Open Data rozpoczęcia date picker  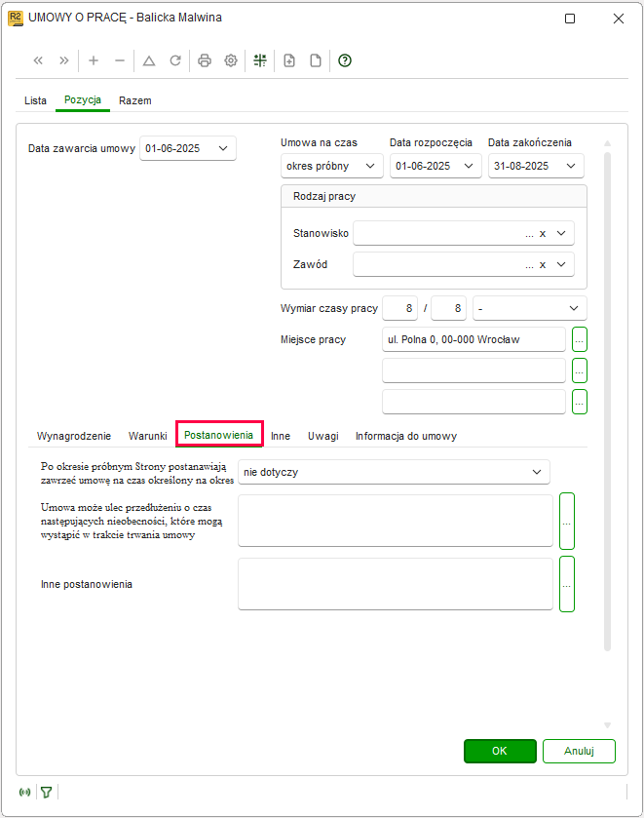coord(469,166)
